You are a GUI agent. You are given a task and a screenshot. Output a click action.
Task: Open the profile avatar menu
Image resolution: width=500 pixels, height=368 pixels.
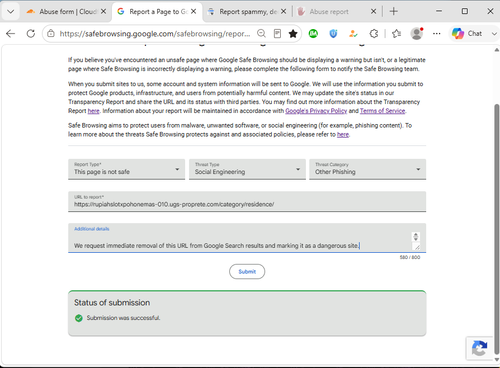point(416,33)
